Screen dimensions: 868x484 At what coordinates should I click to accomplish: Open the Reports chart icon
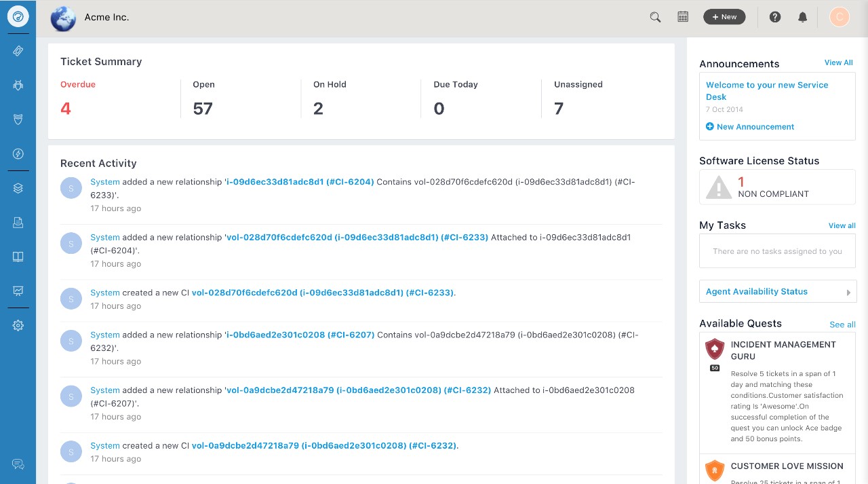click(x=18, y=291)
